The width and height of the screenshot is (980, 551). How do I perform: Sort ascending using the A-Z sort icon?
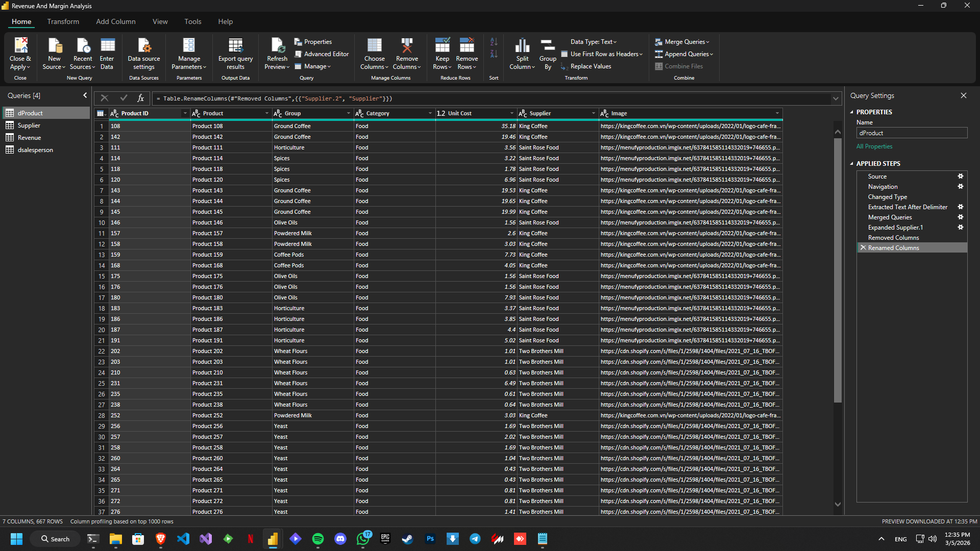(493, 42)
